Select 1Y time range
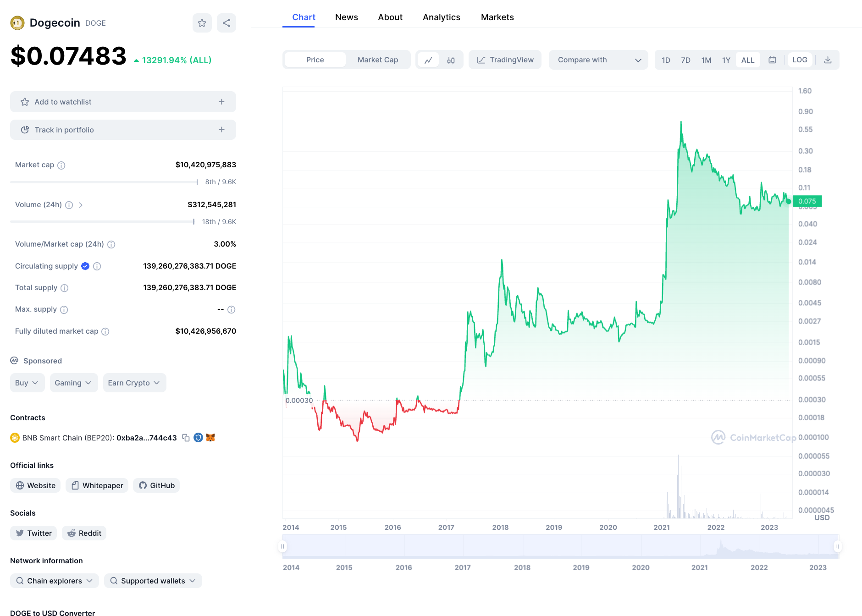This screenshot has width=862, height=616. (726, 60)
